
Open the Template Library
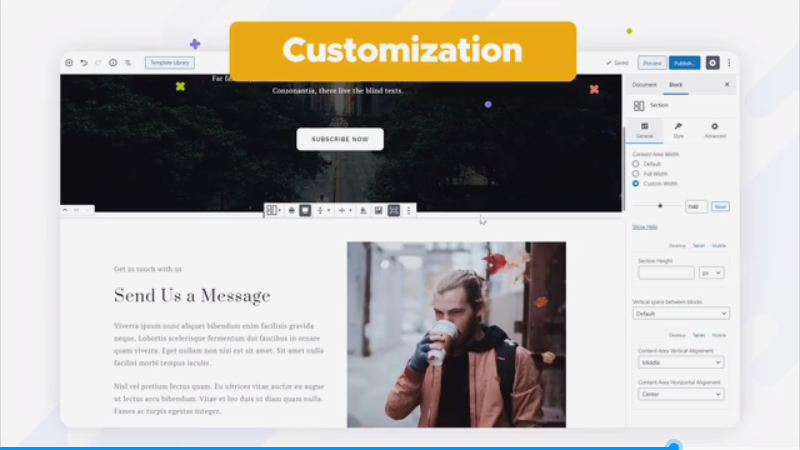point(169,63)
